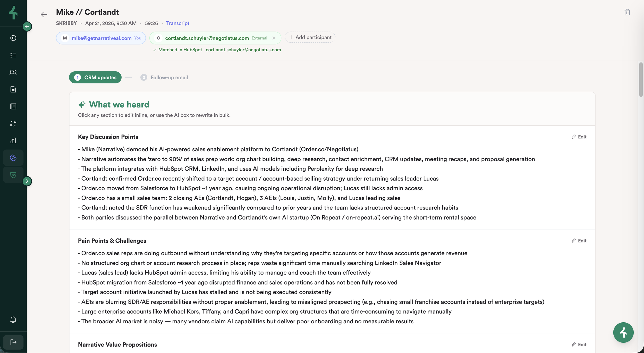Click the target icon in sidebar
The height and width of the screenshot is (353, 644).
(13, 38)
